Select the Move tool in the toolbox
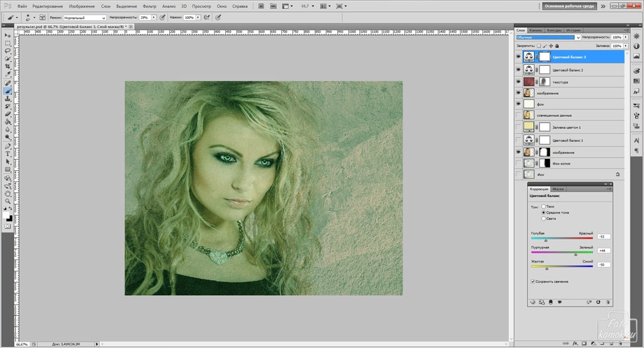This screenshot has width=644, height=348. (x=8, y=35)
